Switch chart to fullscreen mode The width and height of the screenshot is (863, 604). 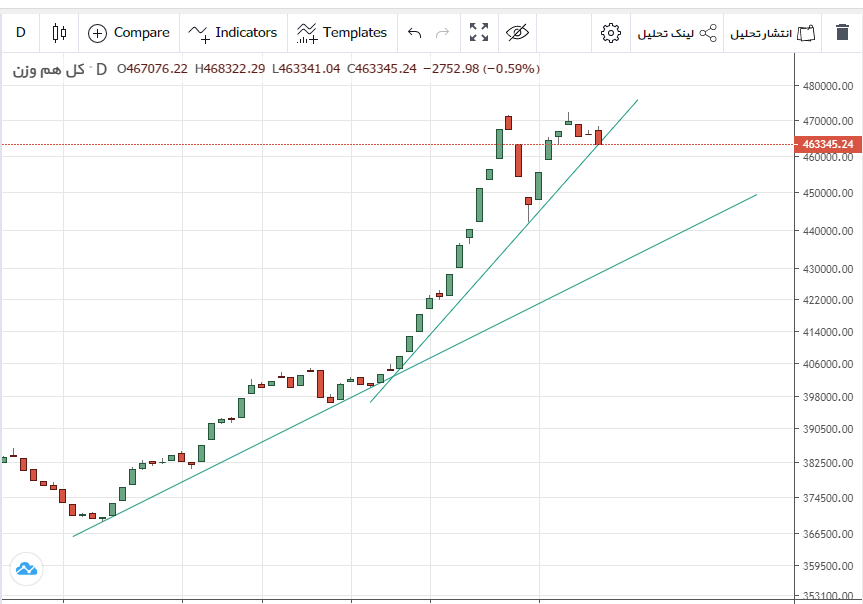pos(479,32)
